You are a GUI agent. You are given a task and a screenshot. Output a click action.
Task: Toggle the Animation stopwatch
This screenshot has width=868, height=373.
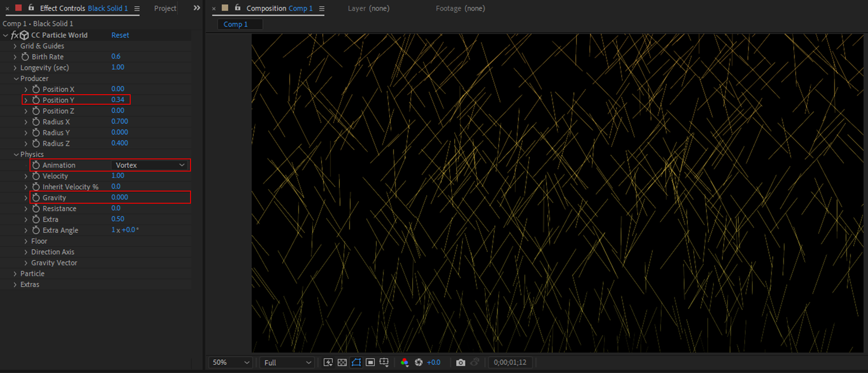(x=36, y=165)
